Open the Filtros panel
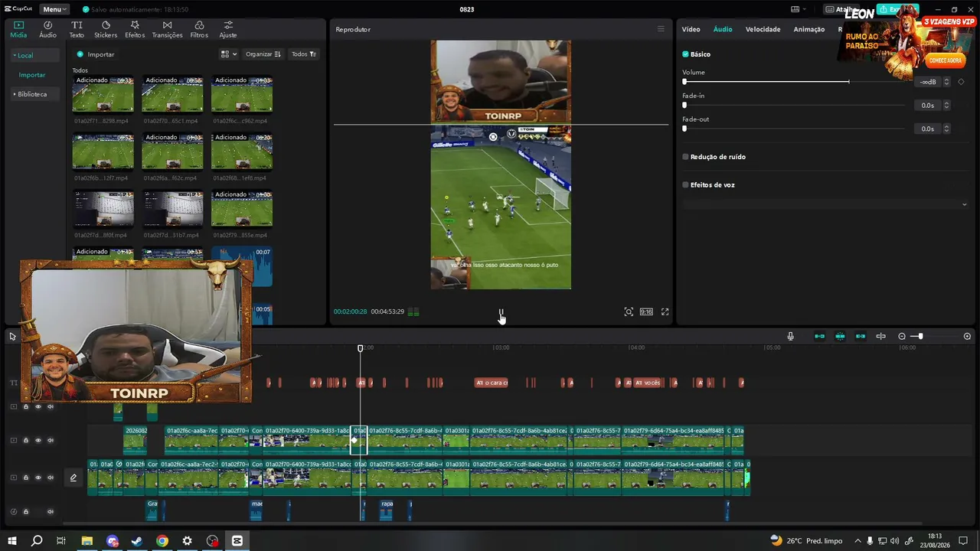The image size is (980, 551). [x=199, y=29]
